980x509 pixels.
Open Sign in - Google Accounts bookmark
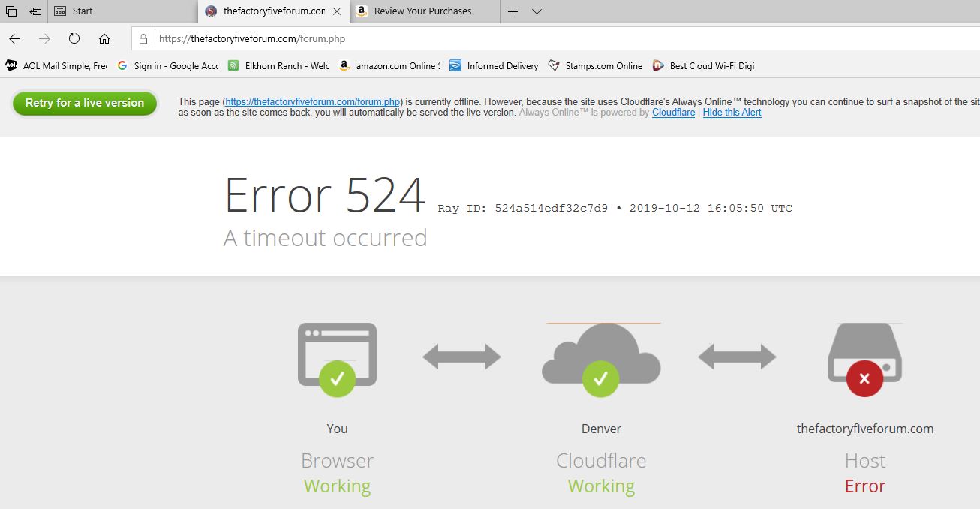[x=168, y=66]
